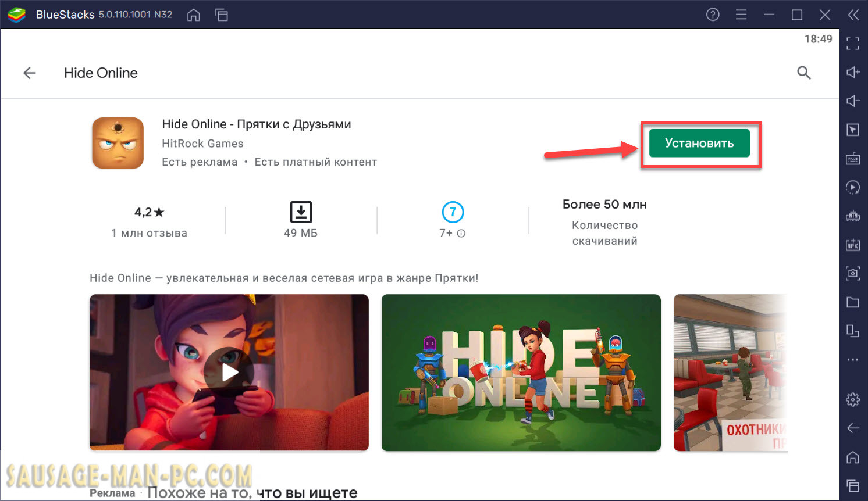Viewport: 868px width, 501px height.
Task: Click the Более 50 млн downloads text
Action: (604, 205)
